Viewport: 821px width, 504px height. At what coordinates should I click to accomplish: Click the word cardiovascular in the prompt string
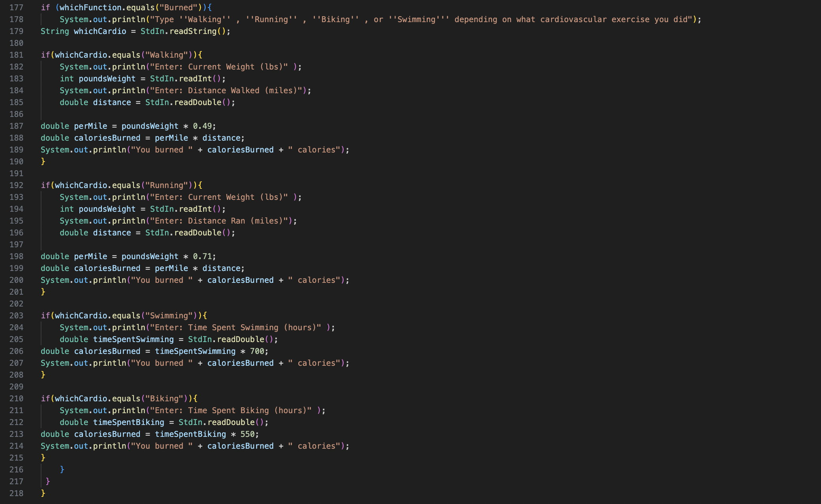tap(573, 19)
